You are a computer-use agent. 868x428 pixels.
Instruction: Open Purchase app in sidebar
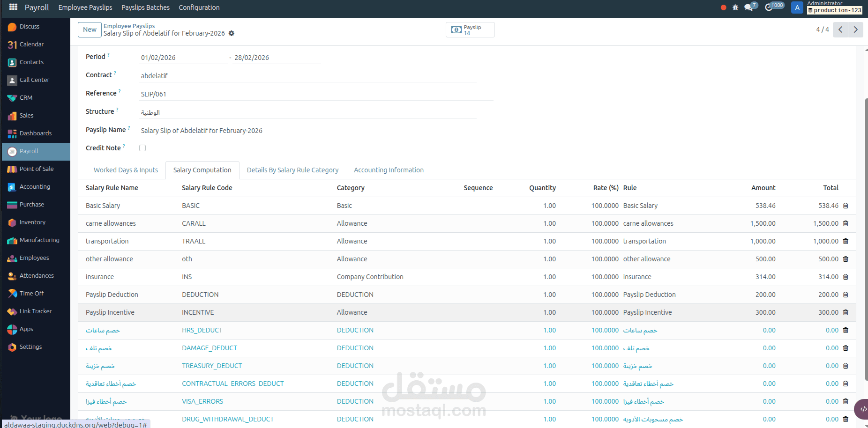tap(36, 205)
